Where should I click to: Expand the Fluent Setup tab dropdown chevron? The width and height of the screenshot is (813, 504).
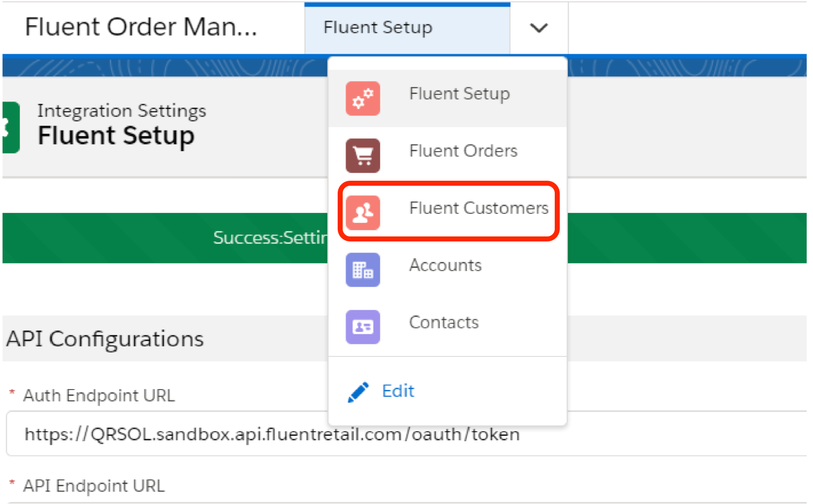click(538, 29)
